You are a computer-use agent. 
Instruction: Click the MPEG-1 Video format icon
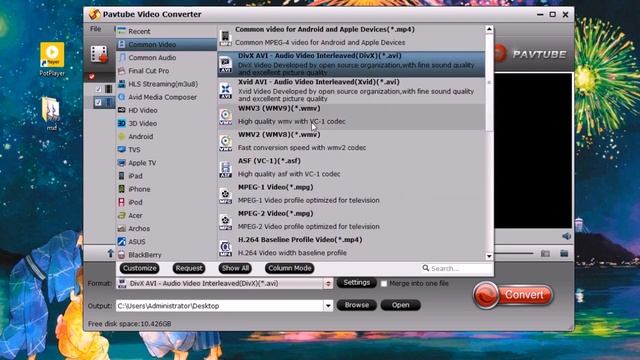225,196
